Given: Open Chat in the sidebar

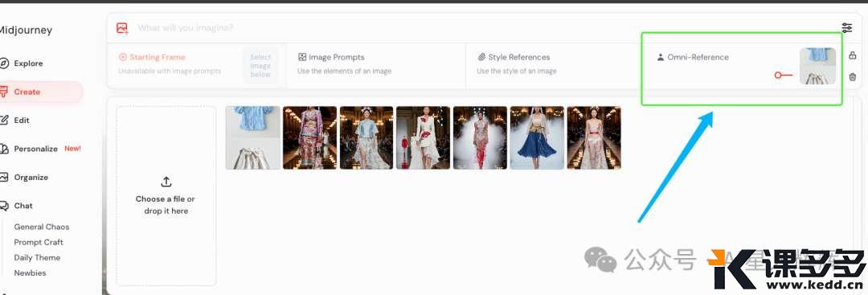Looking at the screenshot, I should coord(17,206).
